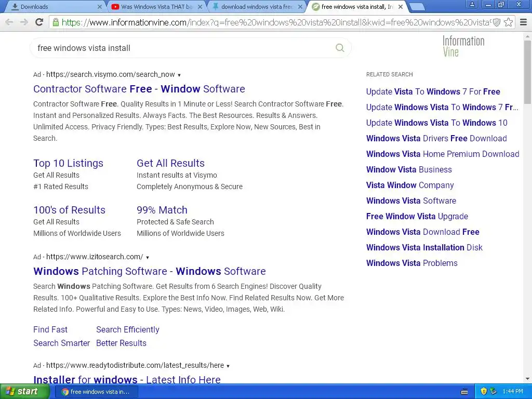This screenshot has height=399, width=532.
Task: Close the Downloads tab
Action: tap(99, 7)
